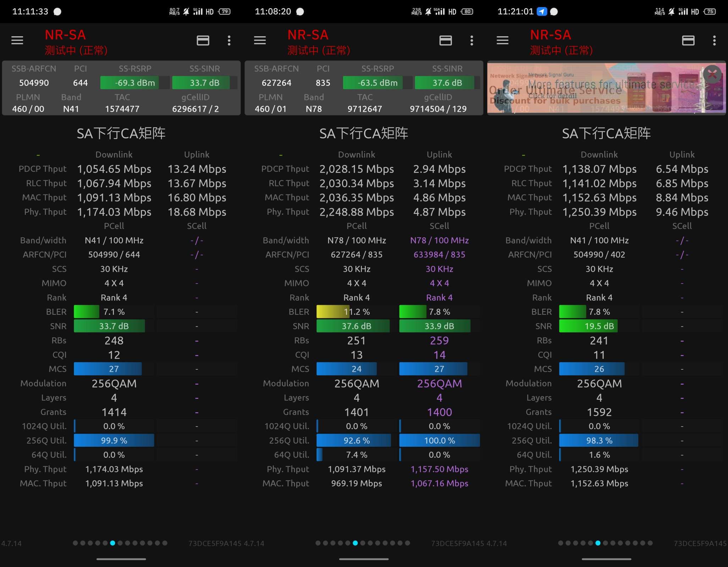This screenshot has width=728, height=567.
Task: Tap the 256Q Util. 99.9 % bar
Action: click(x=114, y=440)
